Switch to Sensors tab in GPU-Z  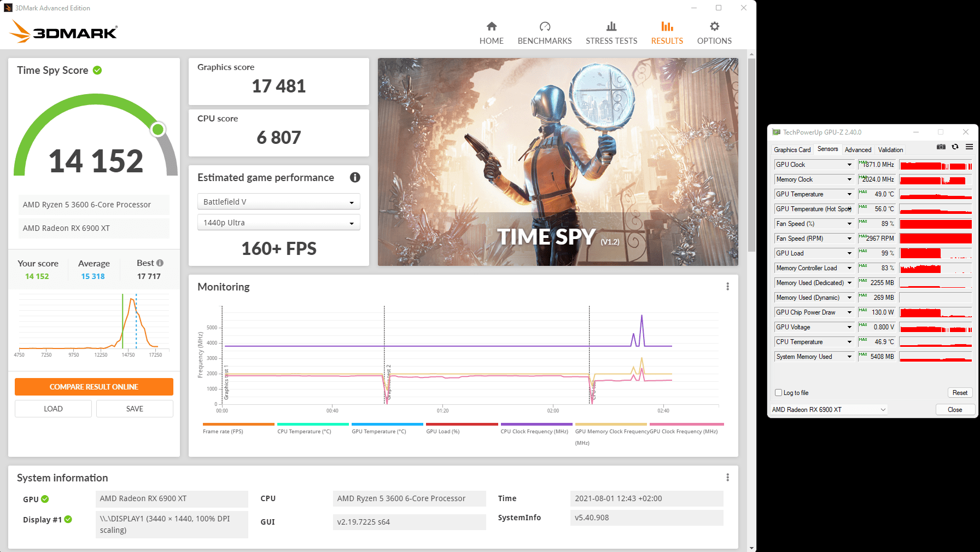(x=827, y=149)
